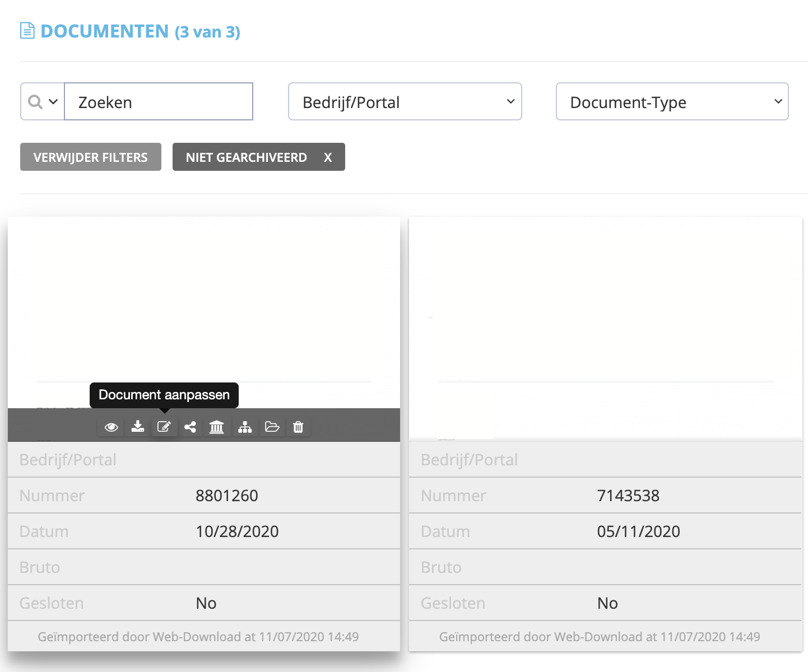Click Datum label in document 8801260 card
Screen dimensions: 808x672
coord(44,531)
